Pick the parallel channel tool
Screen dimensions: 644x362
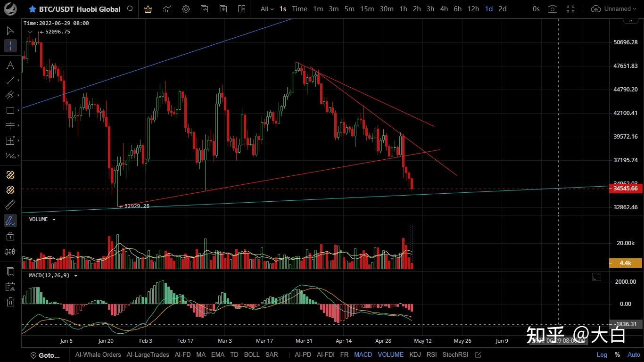click(x=10, y=95)
